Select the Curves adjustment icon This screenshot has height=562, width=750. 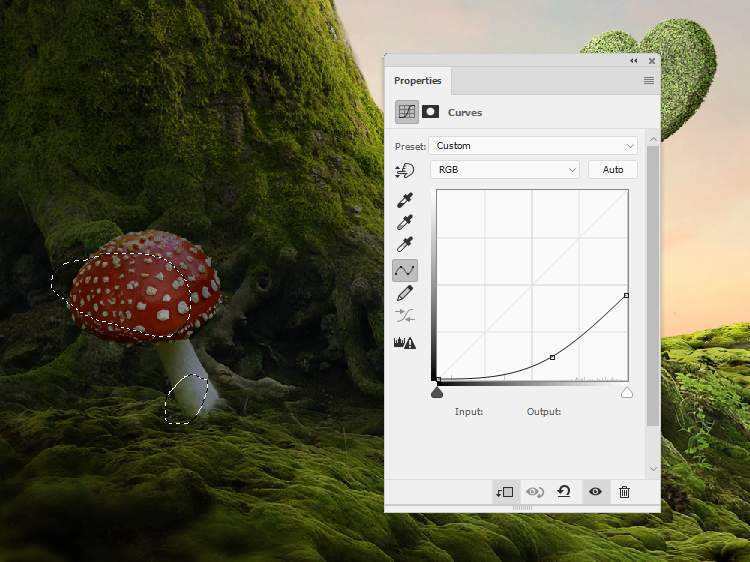[407, 112]
